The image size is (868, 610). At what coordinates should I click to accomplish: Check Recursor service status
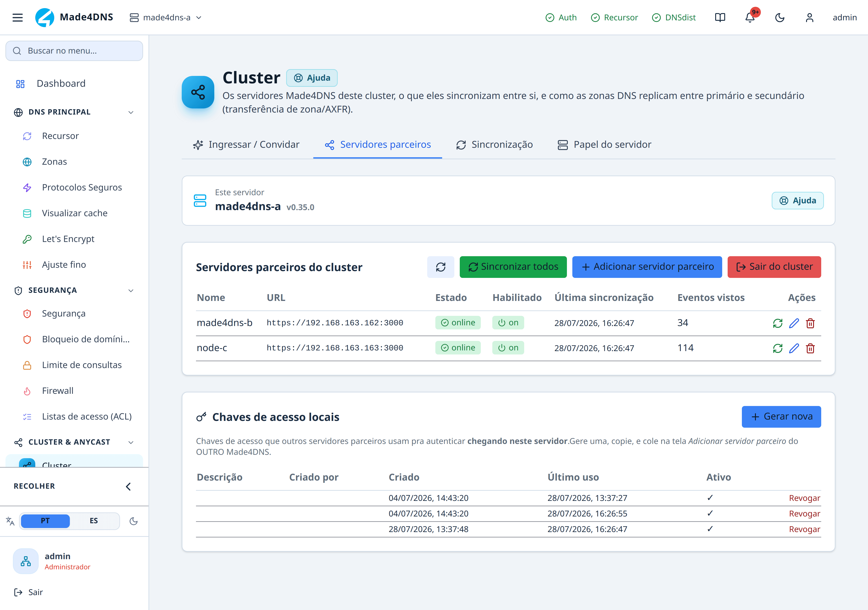pos(614,17)
